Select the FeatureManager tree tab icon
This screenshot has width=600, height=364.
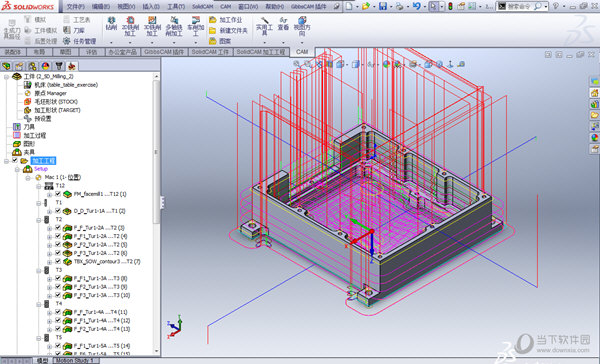coord(6,66)
